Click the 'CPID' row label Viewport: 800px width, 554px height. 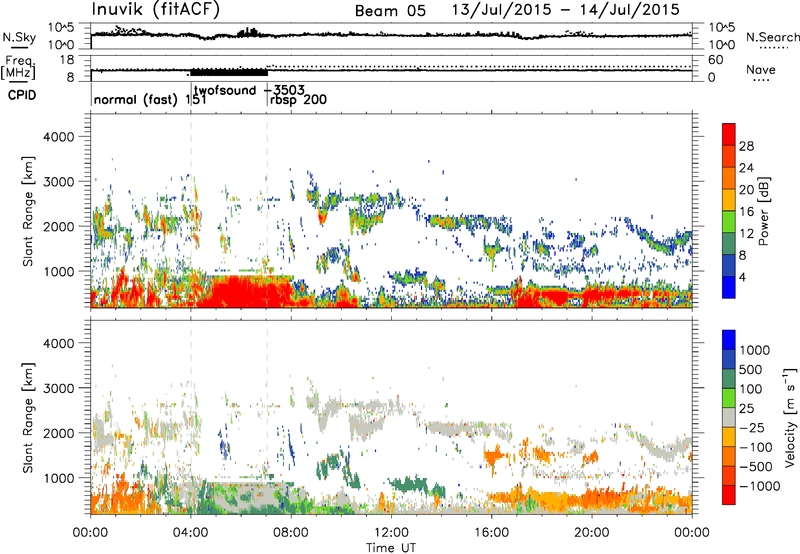pyautogui.click(x=22, y=95)
